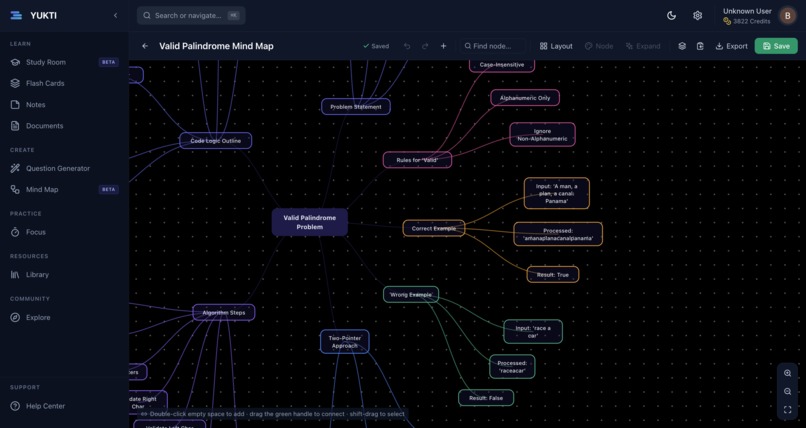
Task: Select Mind Map in sidebar
Action: [x=64, y=190]
